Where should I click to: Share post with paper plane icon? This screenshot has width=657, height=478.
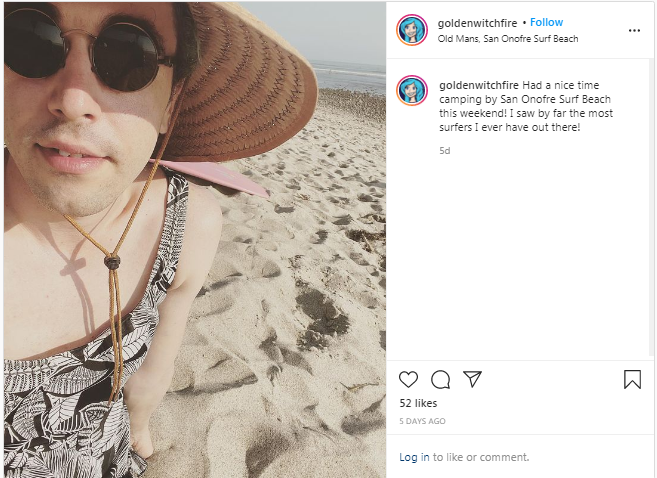[x=472, y=379]
